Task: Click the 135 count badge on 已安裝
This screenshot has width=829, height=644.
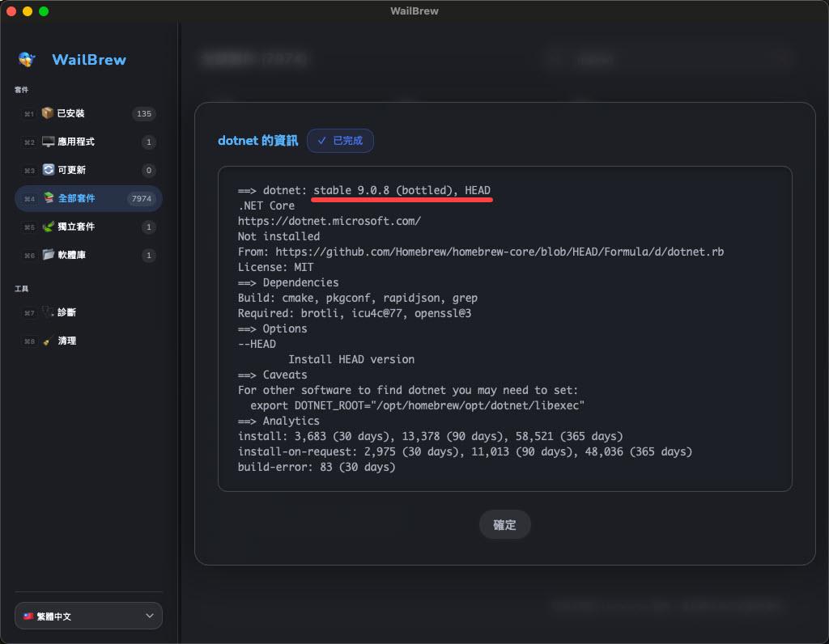Action: click(144, 113)
